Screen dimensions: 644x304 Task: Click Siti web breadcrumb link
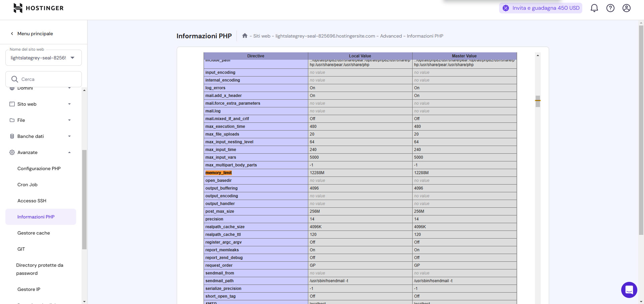(x=262, y=36)
